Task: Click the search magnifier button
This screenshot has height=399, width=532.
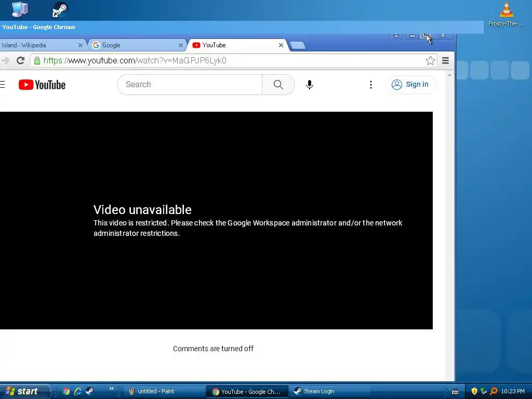Action: click(x=278, y=85)
